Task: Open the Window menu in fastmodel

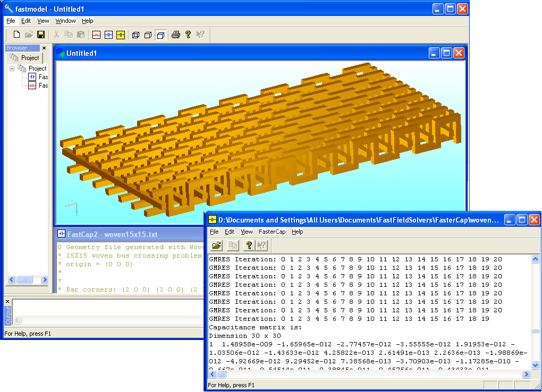Action: [x=65, y=21]
